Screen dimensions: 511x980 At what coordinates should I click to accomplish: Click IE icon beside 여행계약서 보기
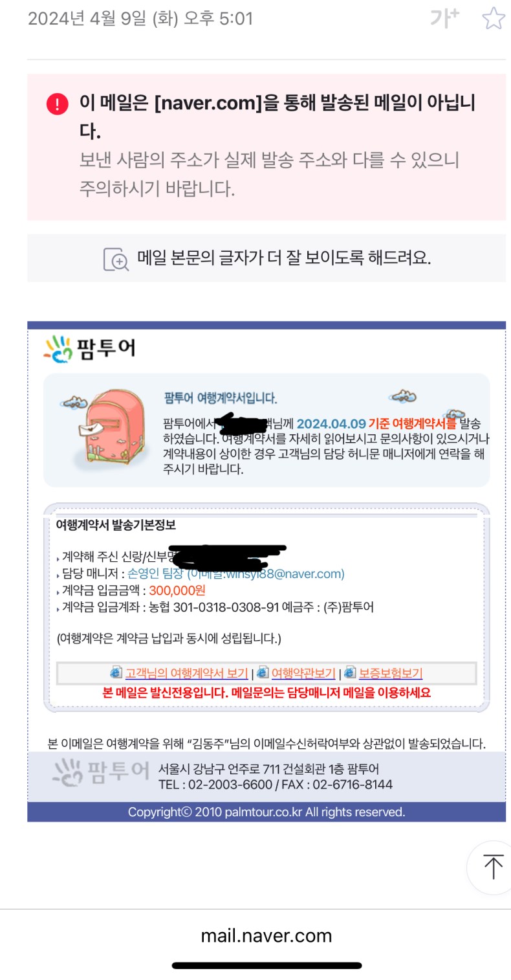click(x=116, y=672)
